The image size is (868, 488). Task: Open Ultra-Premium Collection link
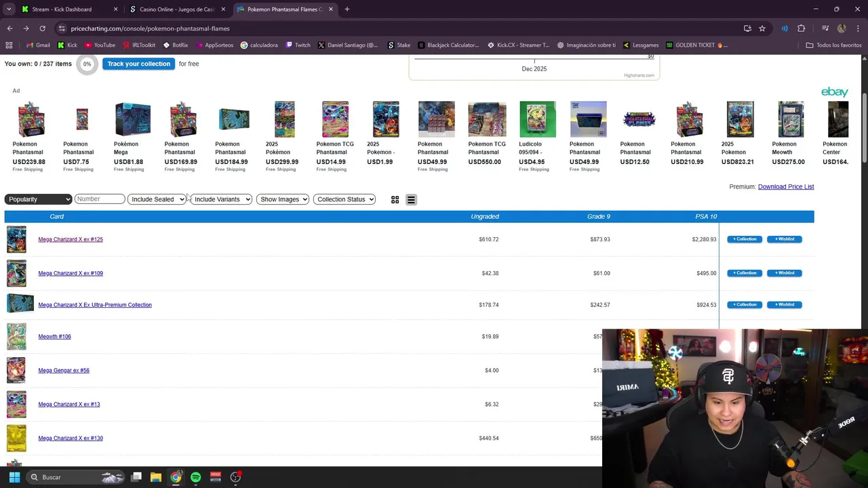95,305
